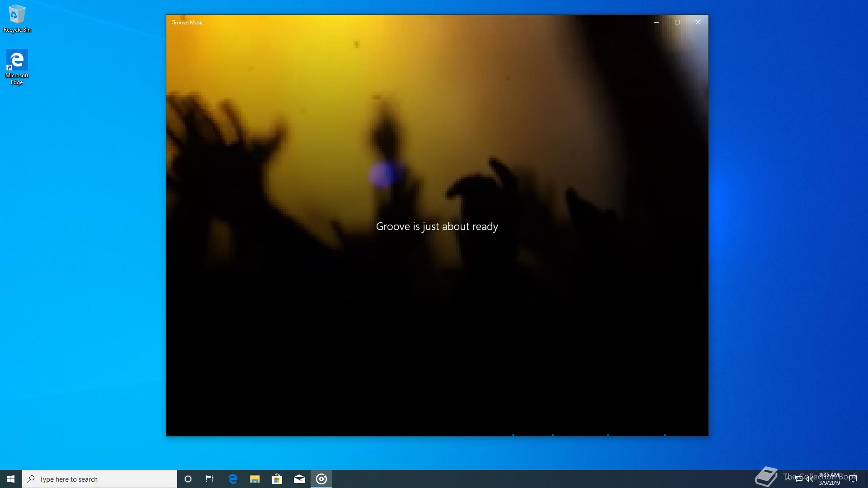Image resolution: width=868 pixels, height=488 pixels.
Task: Close the Groove Music window
Action: coord(698,22)
